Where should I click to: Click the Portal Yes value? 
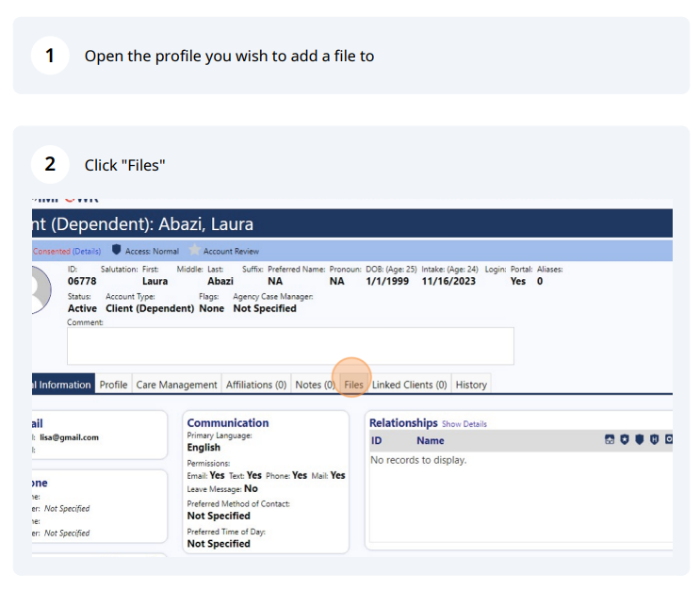point(518,281)
